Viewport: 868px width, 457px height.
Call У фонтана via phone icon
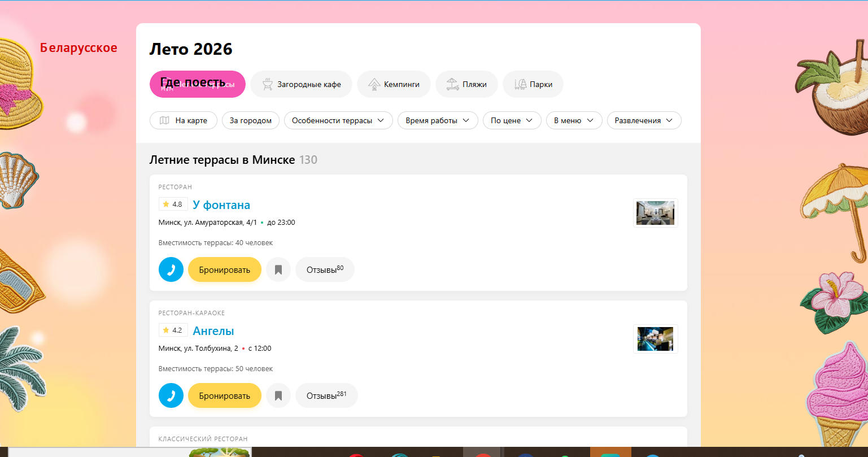171,269
